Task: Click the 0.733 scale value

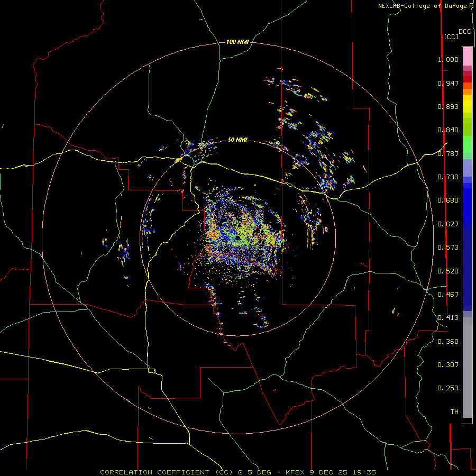Action: (x=448, y=177)
